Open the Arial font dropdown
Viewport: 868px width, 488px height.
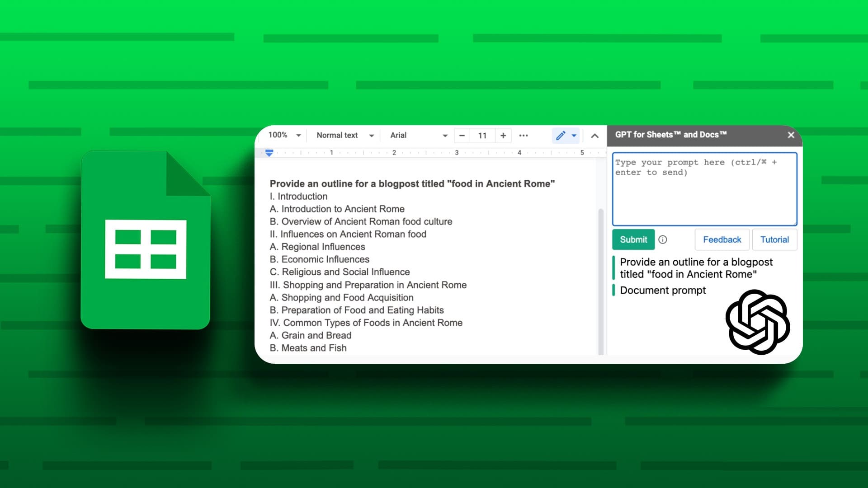click(x=419, y=135)
